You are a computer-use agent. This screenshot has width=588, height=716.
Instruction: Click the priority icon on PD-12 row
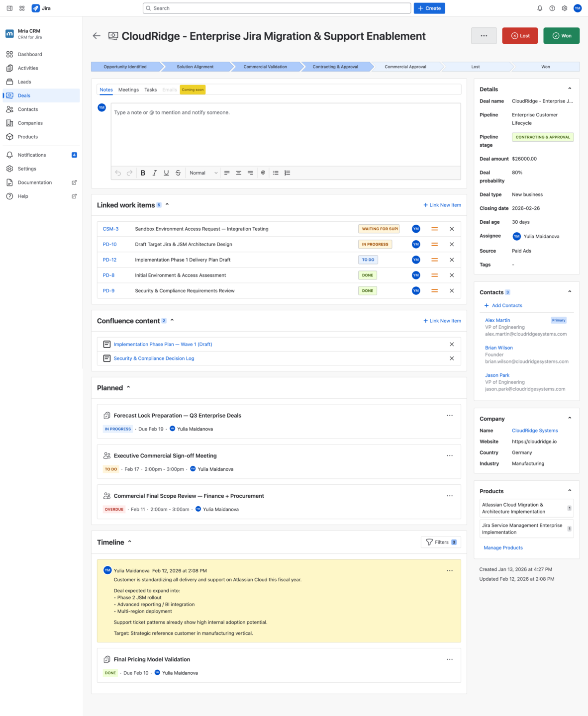[434, 260]
